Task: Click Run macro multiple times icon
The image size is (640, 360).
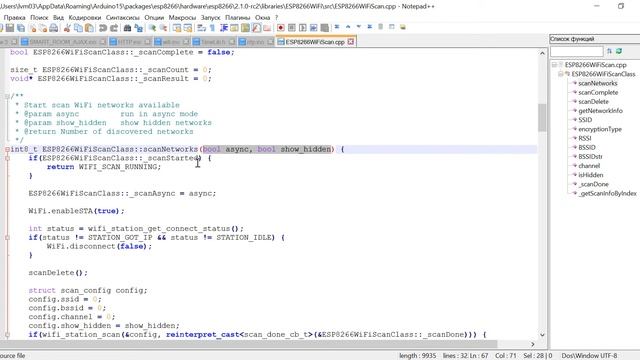Action: pos(313,28)
